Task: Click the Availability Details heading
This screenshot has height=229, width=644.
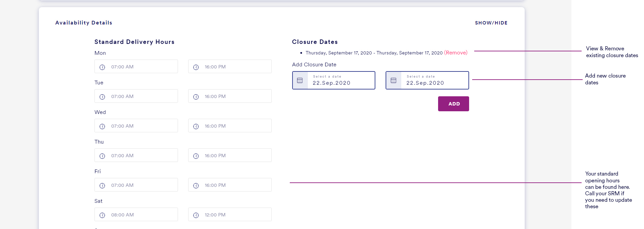Action: (84, 23)
